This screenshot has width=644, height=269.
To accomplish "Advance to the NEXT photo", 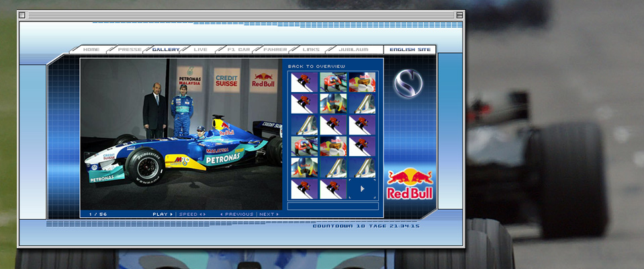I will [269, 215].
